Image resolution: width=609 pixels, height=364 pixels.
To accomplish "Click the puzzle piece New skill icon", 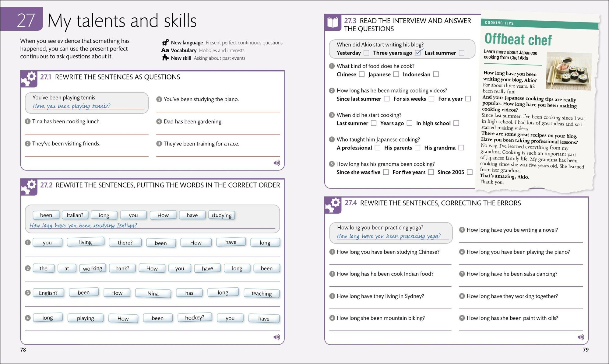I will pos(165,58).
